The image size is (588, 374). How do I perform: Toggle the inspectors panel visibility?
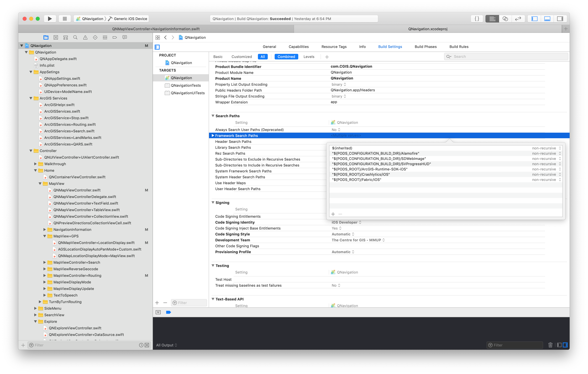(x=560, y=19)
